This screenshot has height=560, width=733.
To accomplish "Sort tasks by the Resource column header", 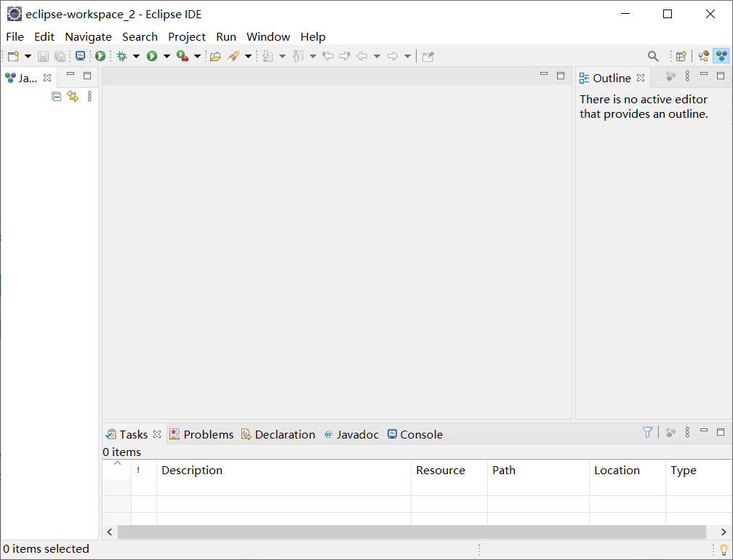I will (x=449, y=471).
